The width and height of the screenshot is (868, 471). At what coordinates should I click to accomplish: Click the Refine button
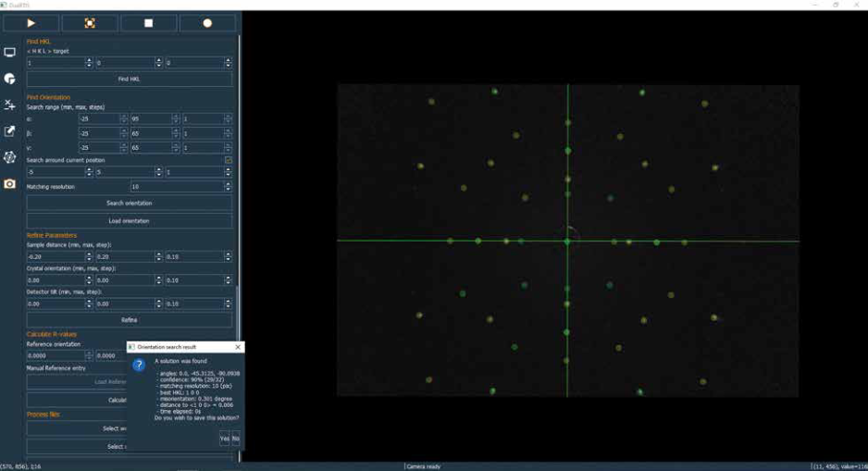[129, 320]
